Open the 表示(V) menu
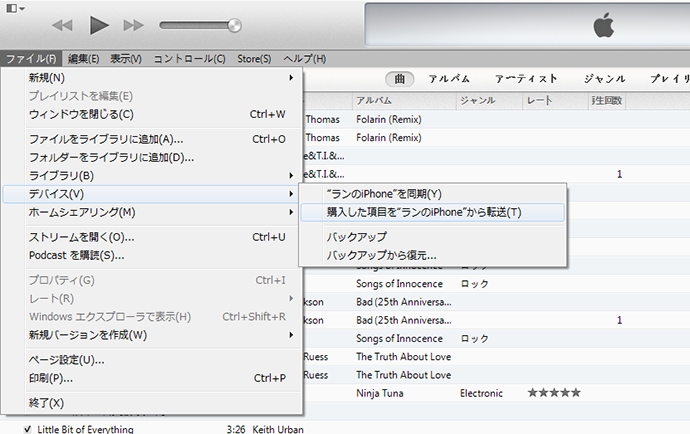690x434 pixels. tap(126, 59)
